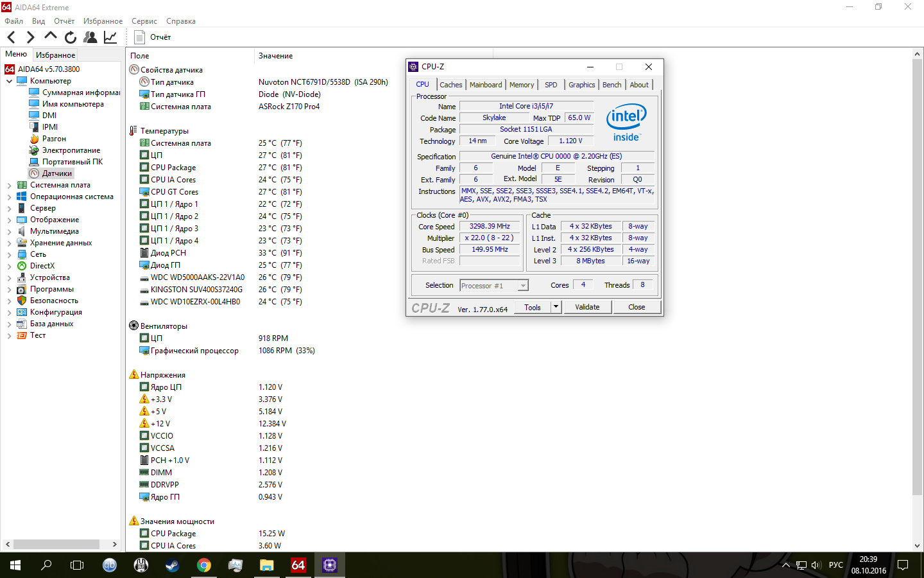The height and width of the screenshot is (578, 924).
Task: Select the Электропитание power icon
Action: tap(34, 150)
